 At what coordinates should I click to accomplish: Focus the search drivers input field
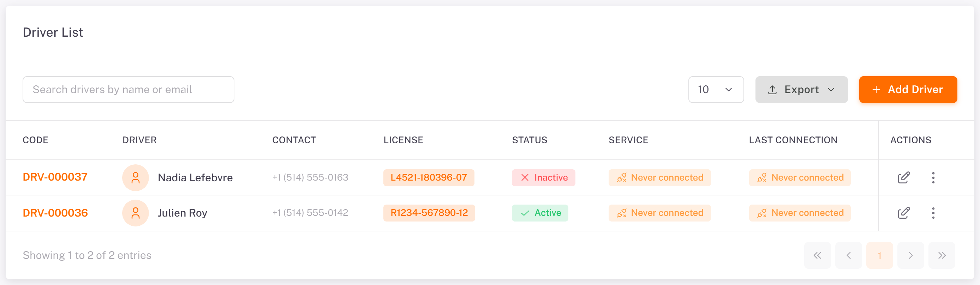point(128,90)
